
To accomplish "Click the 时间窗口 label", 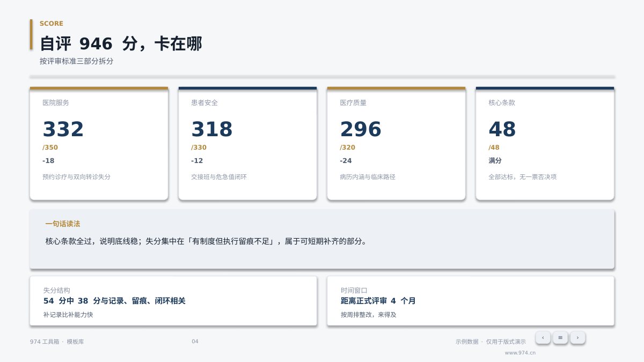I will click(x=354, y=290).
